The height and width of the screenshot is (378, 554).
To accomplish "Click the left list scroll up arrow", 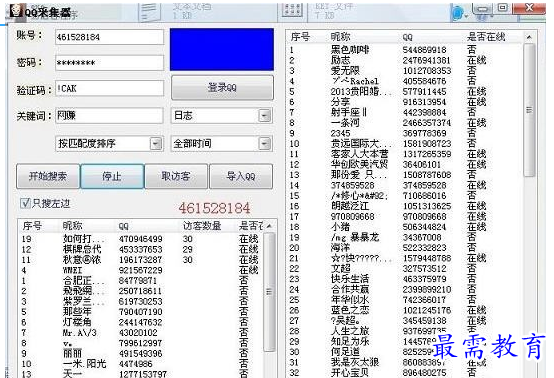I will pyautogui.click(x=269, y=226).
